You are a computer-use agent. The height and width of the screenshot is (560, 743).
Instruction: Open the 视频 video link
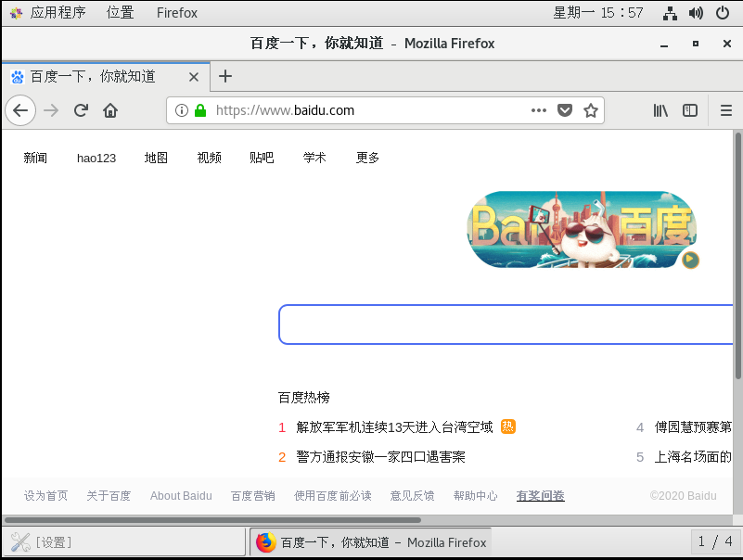209,158
